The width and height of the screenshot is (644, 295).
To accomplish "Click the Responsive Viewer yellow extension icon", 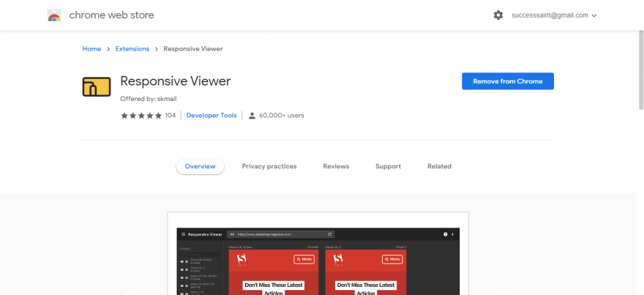I will [97, 86].
